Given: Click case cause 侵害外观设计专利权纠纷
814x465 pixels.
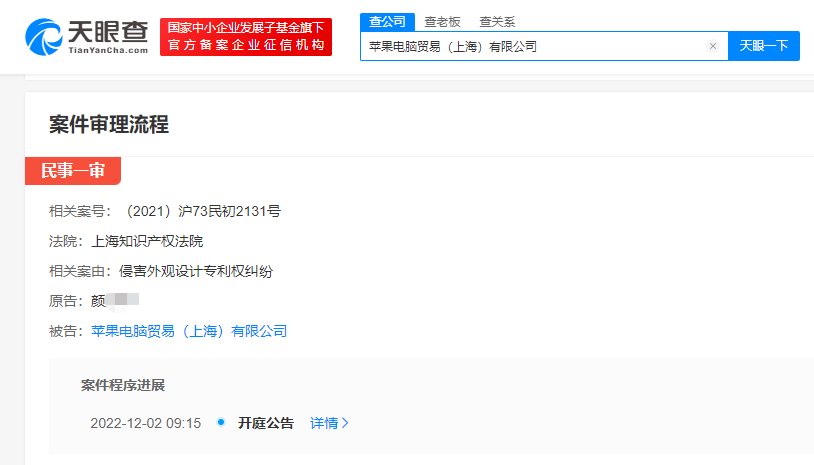Looking at the screenshot, I should tap(196, 271).
